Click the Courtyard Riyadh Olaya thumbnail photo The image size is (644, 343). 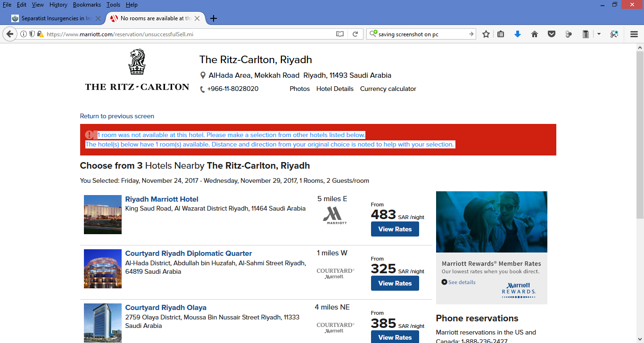tap(103, 323)
